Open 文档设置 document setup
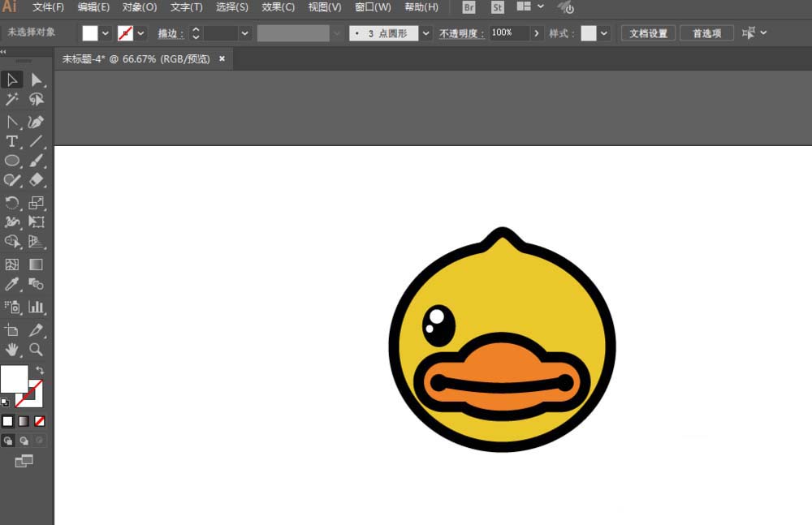This screenshot has width=812, height=525. [x=647, y=33]
